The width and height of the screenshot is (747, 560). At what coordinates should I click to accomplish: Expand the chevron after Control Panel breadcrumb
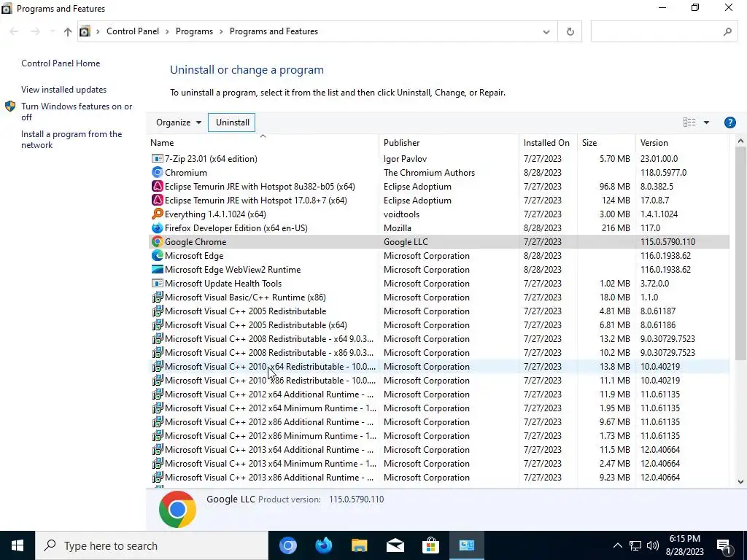coord(167,31)
